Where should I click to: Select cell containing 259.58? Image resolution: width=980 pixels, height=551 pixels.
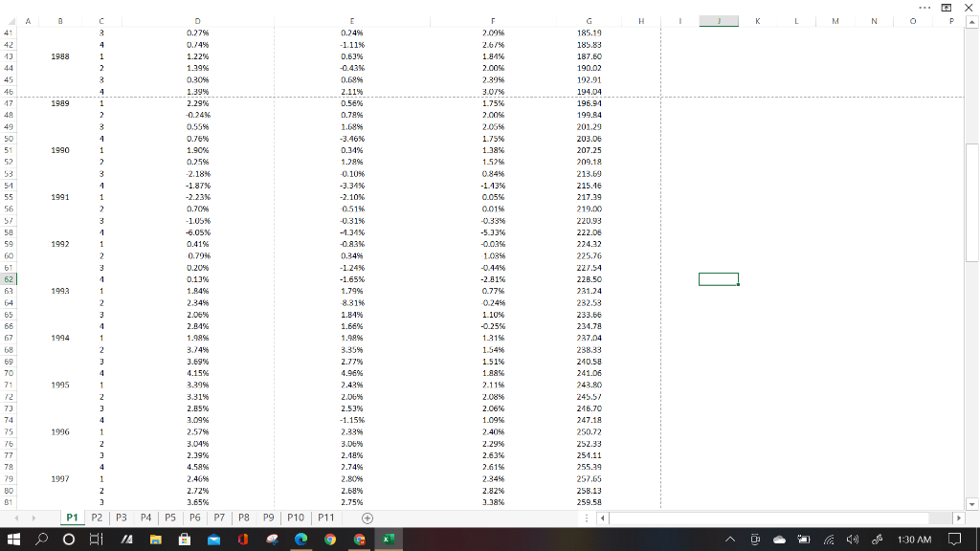589,502
